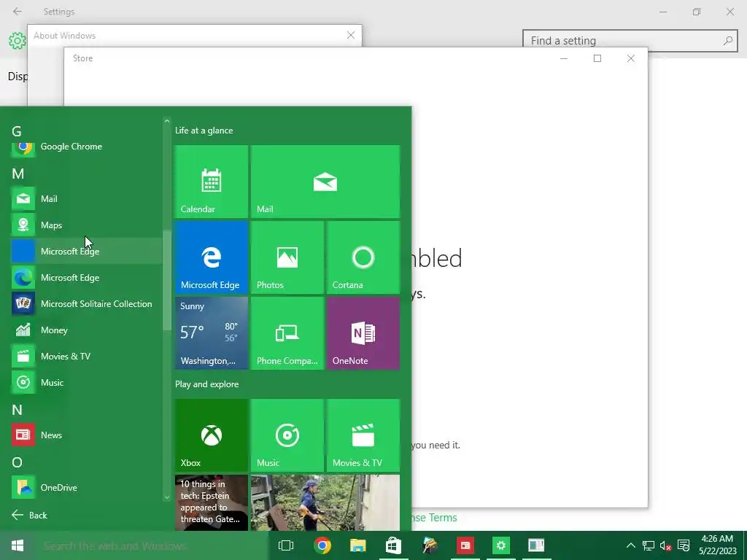The height and width of the screenshot is (560, 747).
Task: Open the wide Mail tile
Action: (x=325, y=182)
